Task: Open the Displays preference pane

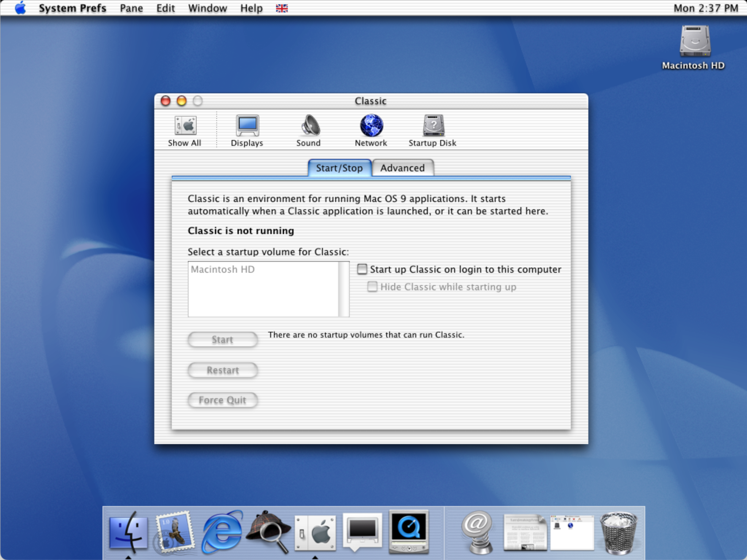Action: point(247,126)
